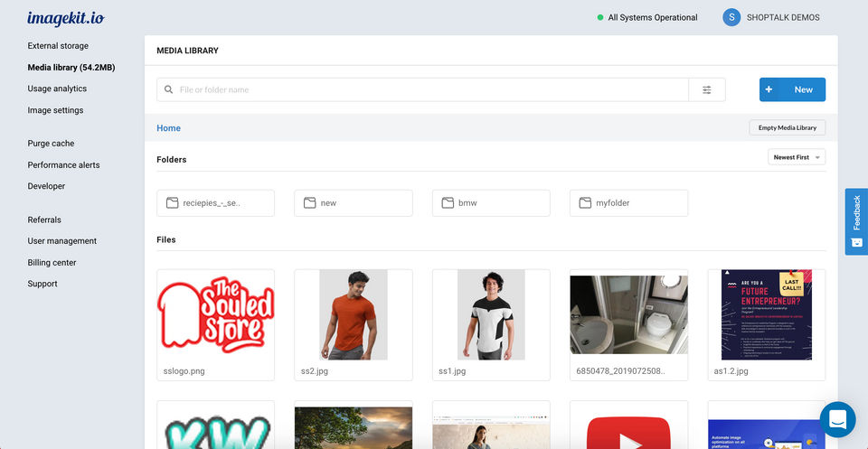Screen dimensions: 868x449
Task: Open Usage analytics page
Action: pos(57,89)
